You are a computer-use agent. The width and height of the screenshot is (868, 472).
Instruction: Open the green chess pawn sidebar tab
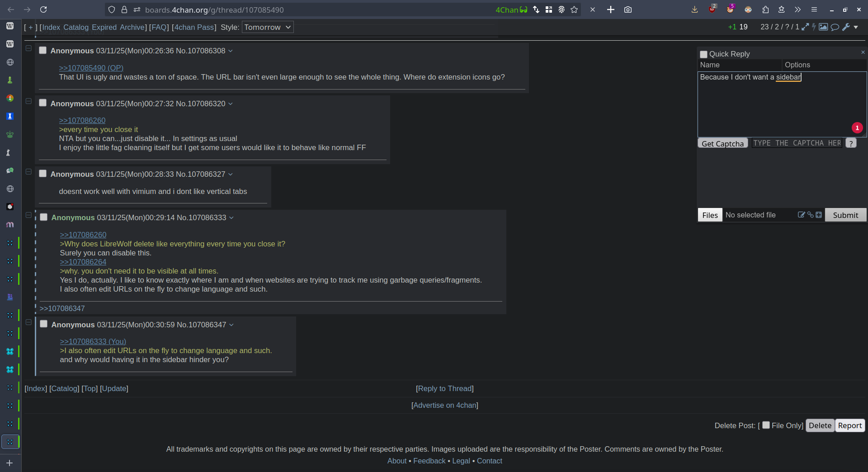pos(10,80)
